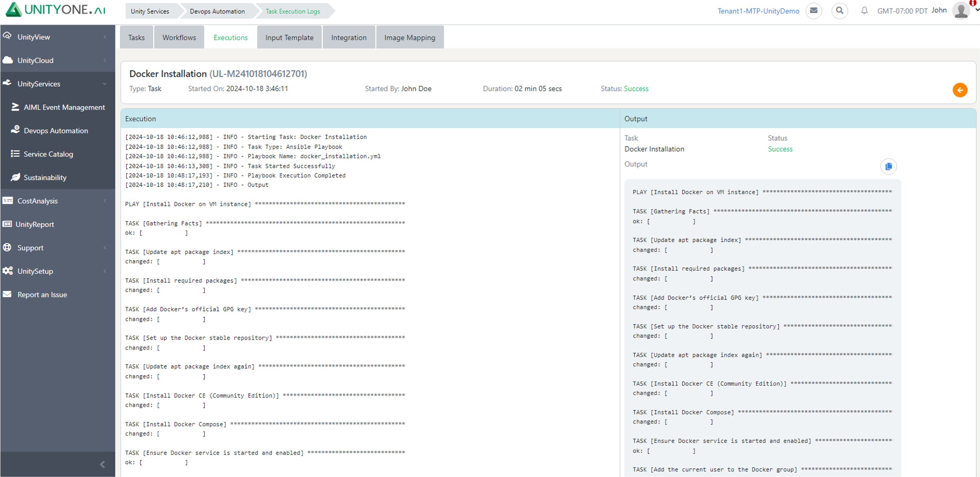980x477 pixels.
Task: Click the Execution panel header
Action: coord(370,118)
